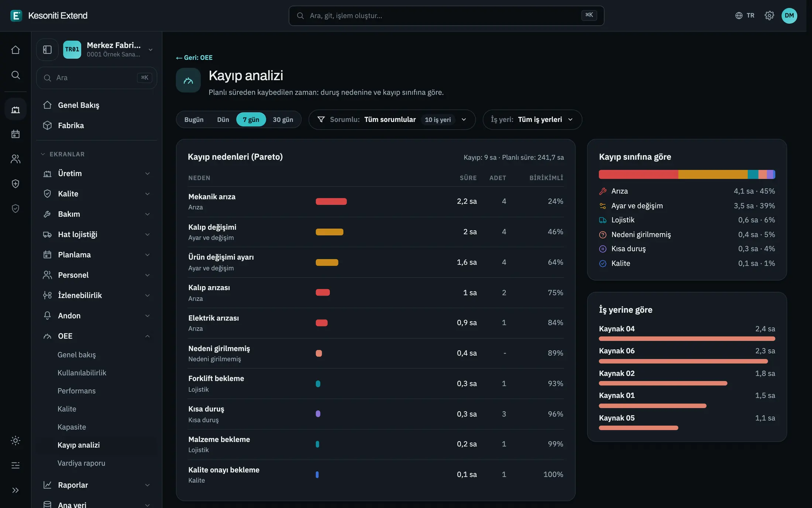Screen dimensions: 812x508
Task: Focus the sidebar Ara search field
Action: pos(97,78)
